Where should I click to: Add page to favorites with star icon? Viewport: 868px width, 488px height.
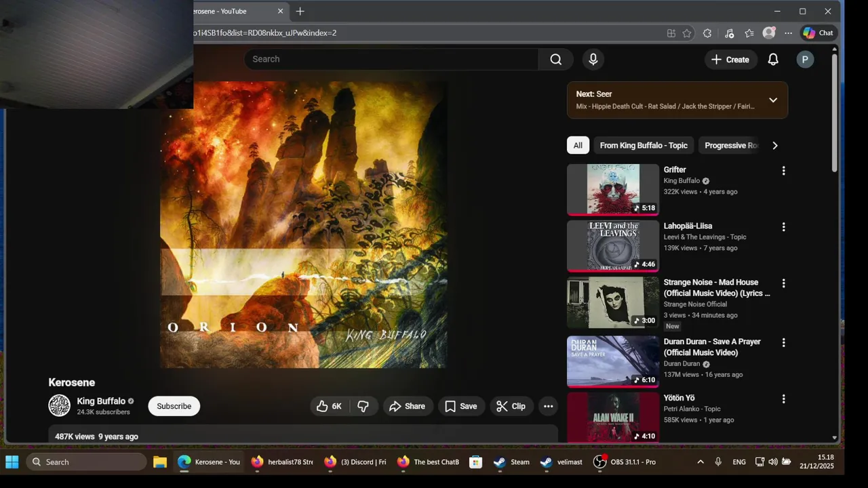pyautogui.click(x=687, y=33)
